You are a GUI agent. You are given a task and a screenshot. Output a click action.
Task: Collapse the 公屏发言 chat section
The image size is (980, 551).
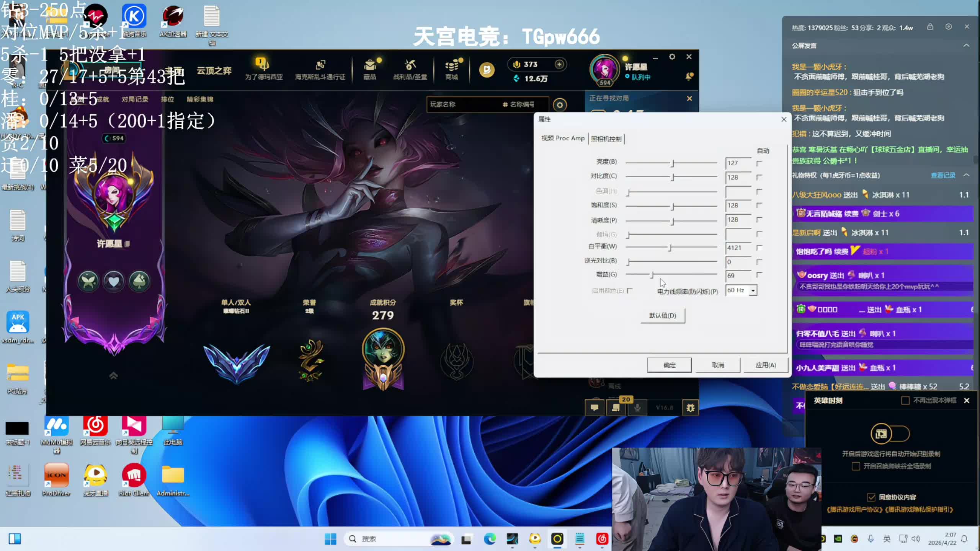coord(966,46)
